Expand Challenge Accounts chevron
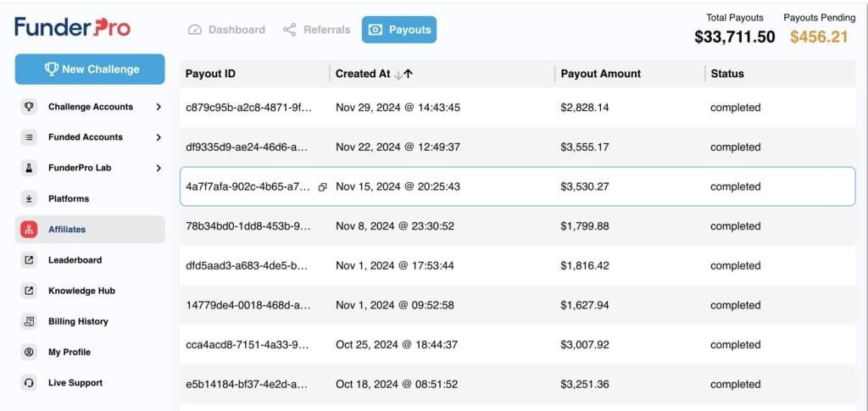Image resolution: width=868 pixels, height=411 pixels. coord(159,107)
